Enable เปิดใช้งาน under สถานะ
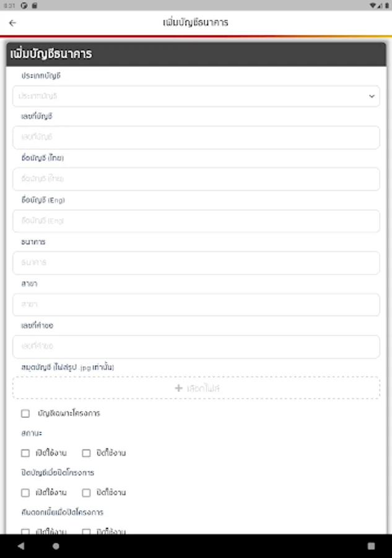The height and width of the screenshot is (558, 392). [x=25, y=453]
